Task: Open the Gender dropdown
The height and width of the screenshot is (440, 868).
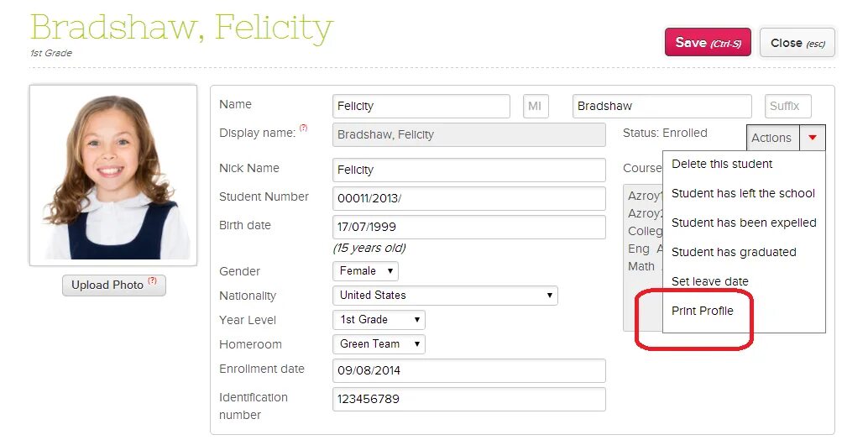Action: [x=365, y=270]
